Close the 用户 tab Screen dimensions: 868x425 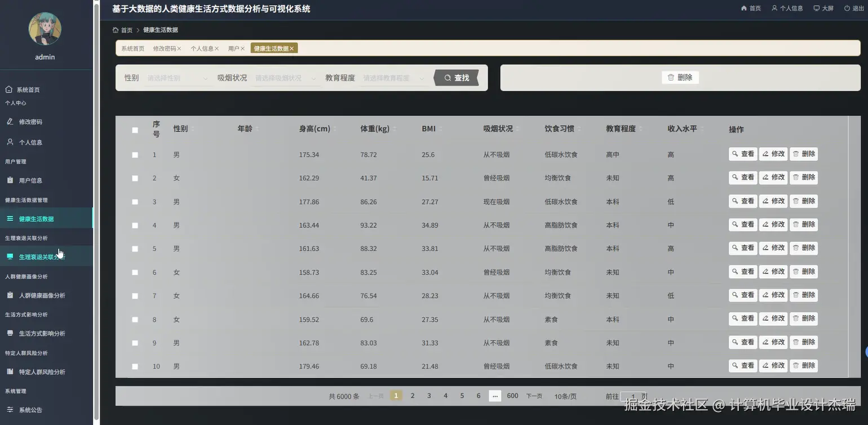click(242, 48)
